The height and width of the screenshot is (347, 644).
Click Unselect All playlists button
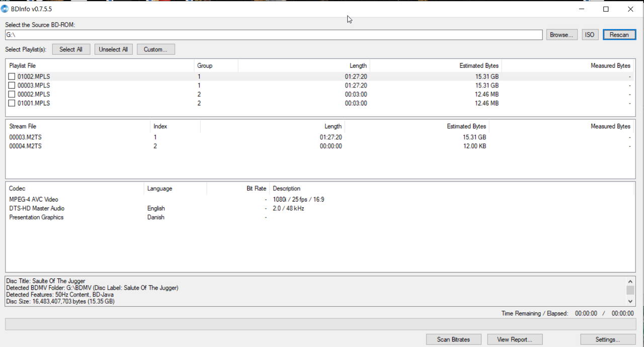point(113,49)
